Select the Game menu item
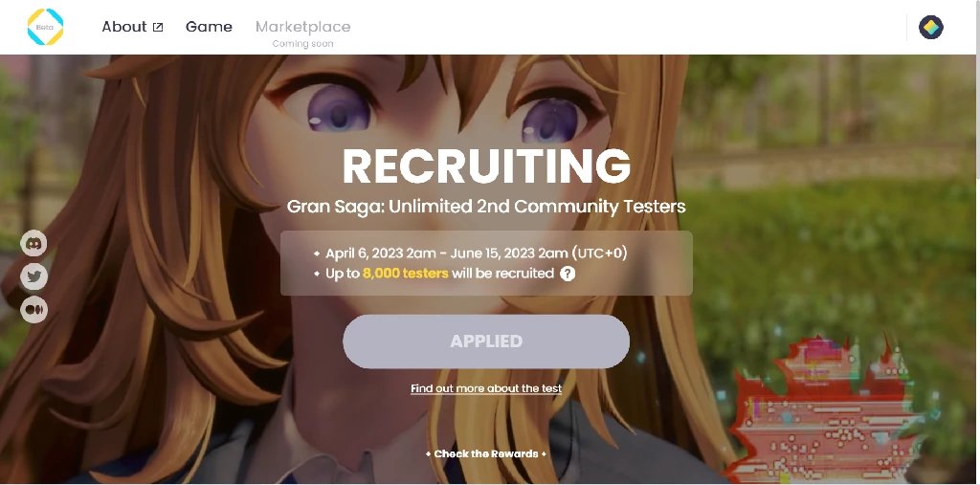This screenshot has height=485, width=980. 209,27
